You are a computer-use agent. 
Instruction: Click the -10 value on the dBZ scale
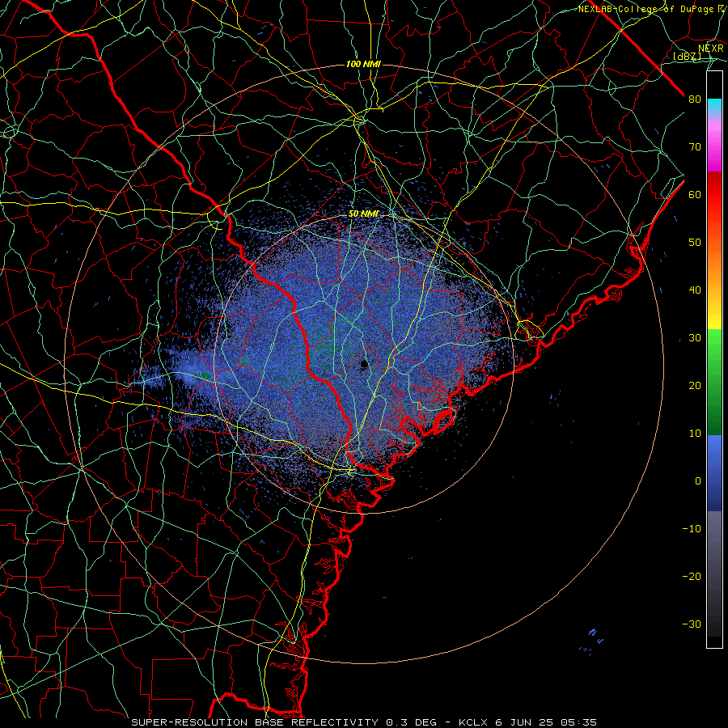pos(692,529)
